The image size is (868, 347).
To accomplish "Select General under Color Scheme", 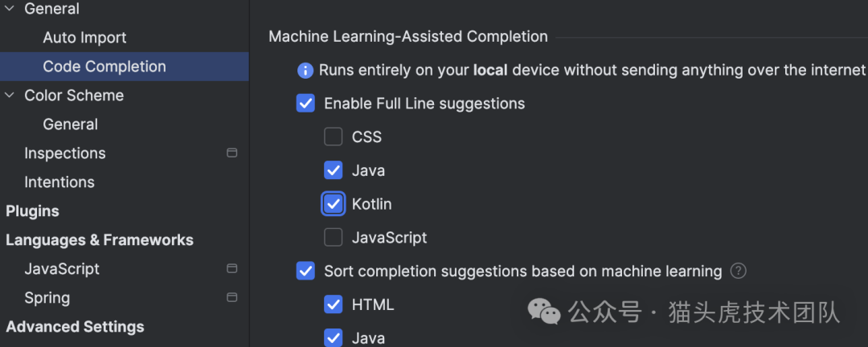I will tap(71, 125).
